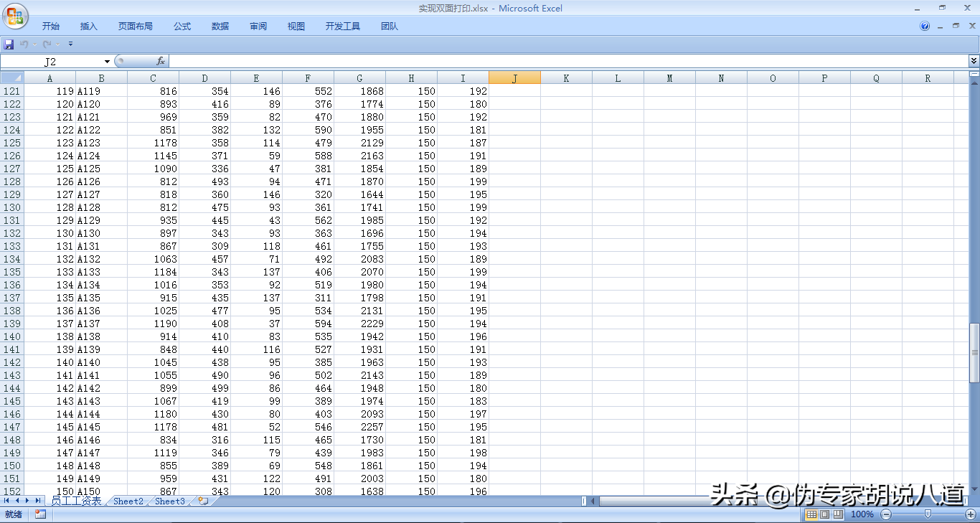This screenshot has width=980, height=523.
Task: Open the 开始 ribbon tab
Action: point(51,27)
